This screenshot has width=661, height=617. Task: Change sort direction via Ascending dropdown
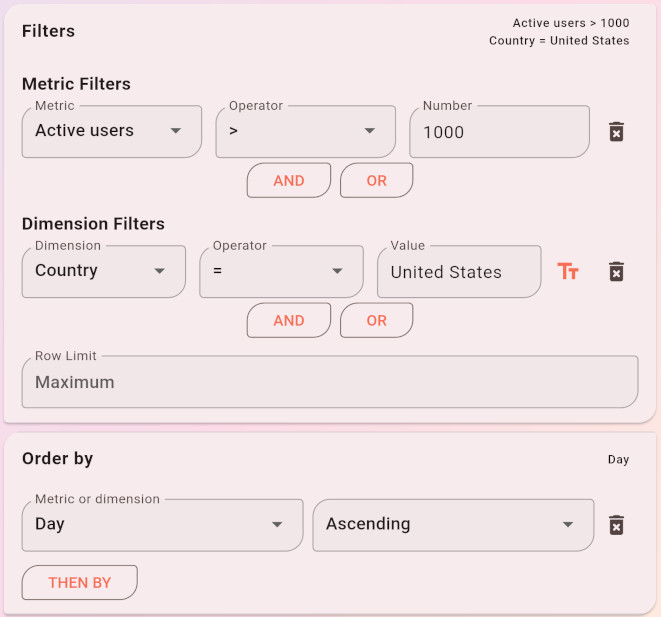coord(452,525)
